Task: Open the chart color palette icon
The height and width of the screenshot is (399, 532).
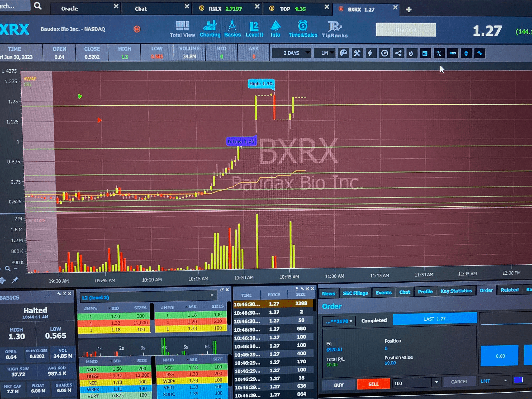Action: click(343, 53)
